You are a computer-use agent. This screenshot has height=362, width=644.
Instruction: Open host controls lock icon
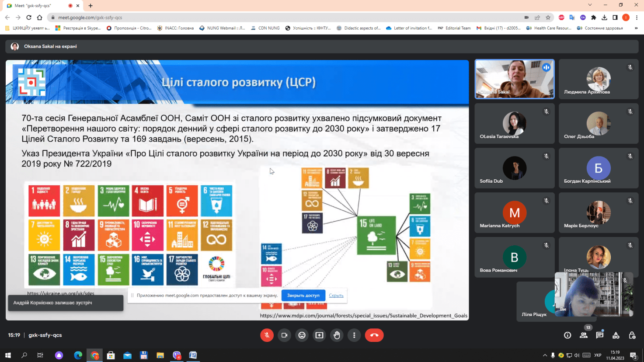[632, 335]
